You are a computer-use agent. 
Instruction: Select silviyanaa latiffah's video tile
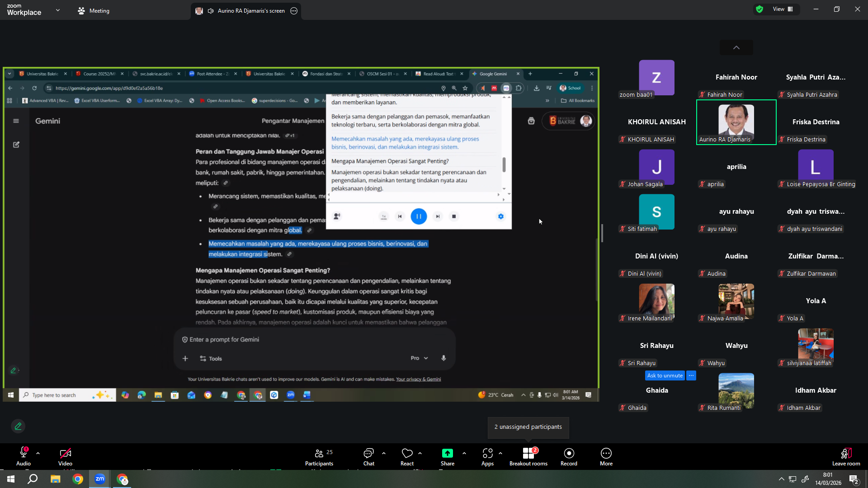pos(816,346)
